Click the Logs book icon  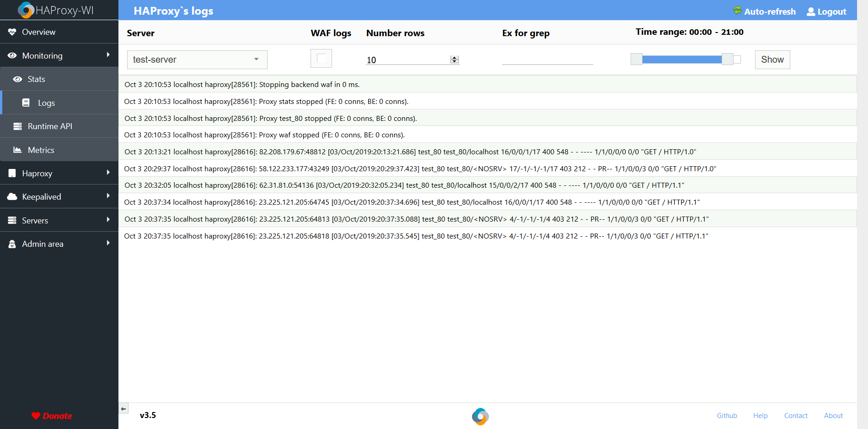click(x=26, y=103)
